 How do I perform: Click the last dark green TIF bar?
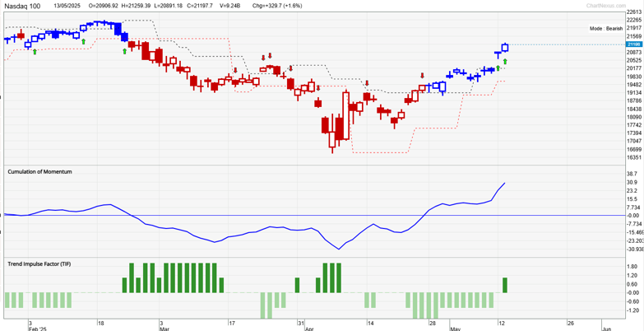click(505, 286)
